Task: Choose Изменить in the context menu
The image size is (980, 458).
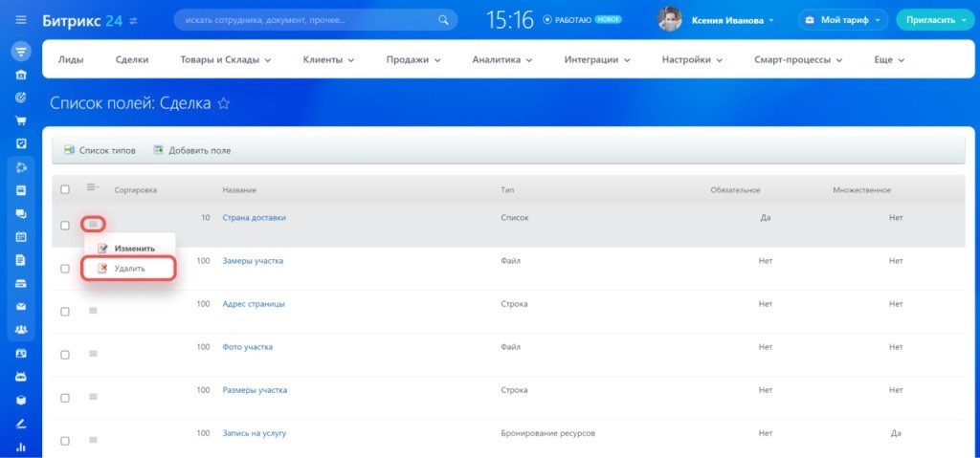Action: coord(133,248)
